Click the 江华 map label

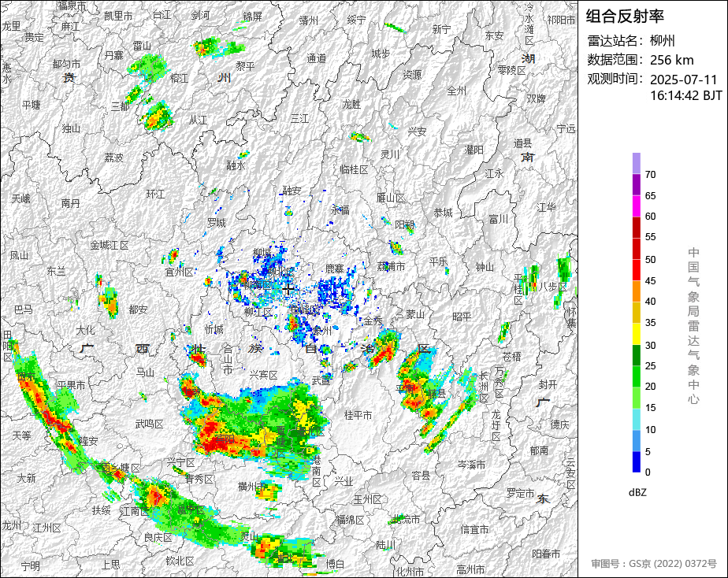click(546, 208)
